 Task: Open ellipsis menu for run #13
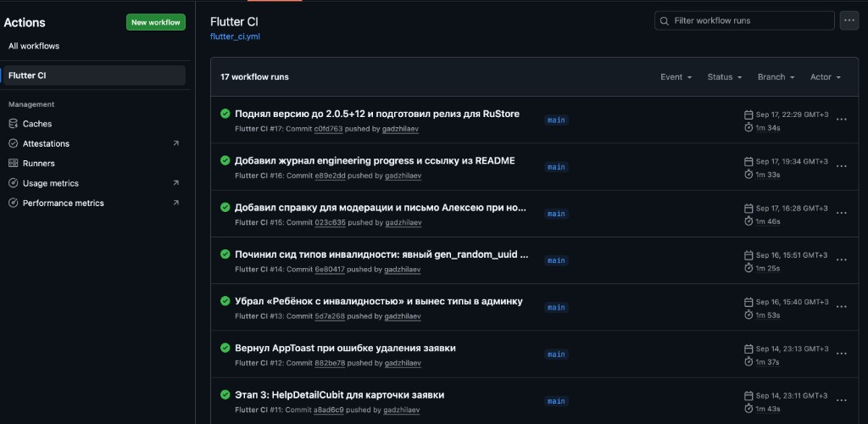tap(842, 307)
